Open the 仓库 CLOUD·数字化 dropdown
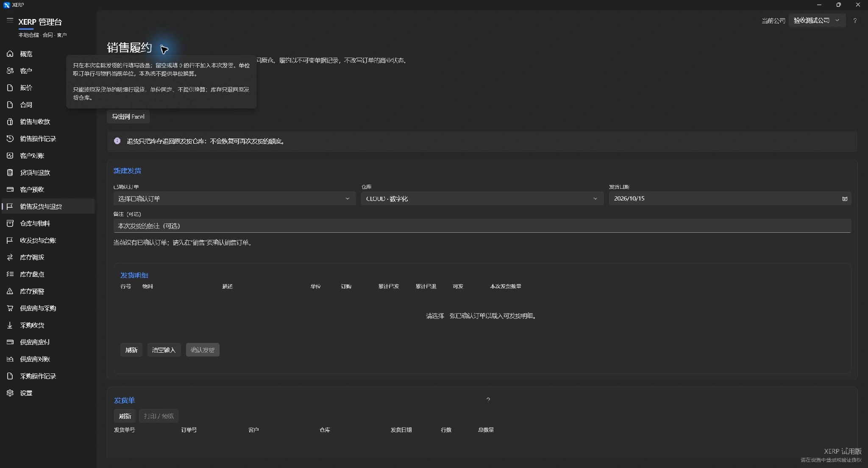868x468 pixels. [x=482, y=198]
